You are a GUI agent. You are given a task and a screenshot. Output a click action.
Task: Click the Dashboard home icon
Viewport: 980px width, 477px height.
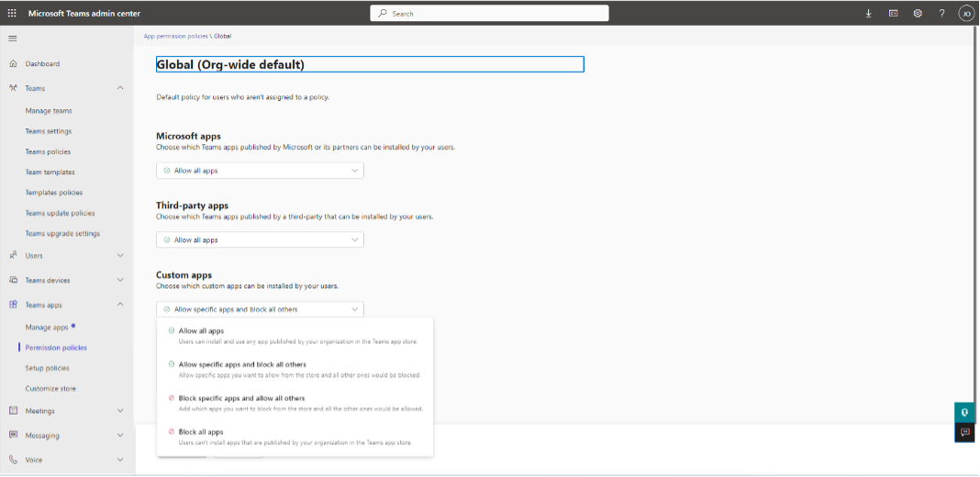(13, 64)
